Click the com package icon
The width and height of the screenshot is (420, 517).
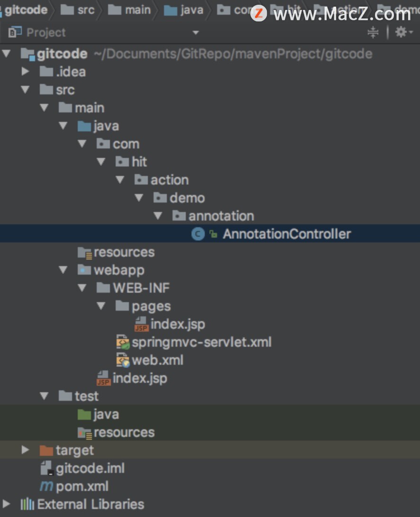(x=103, y=143)
